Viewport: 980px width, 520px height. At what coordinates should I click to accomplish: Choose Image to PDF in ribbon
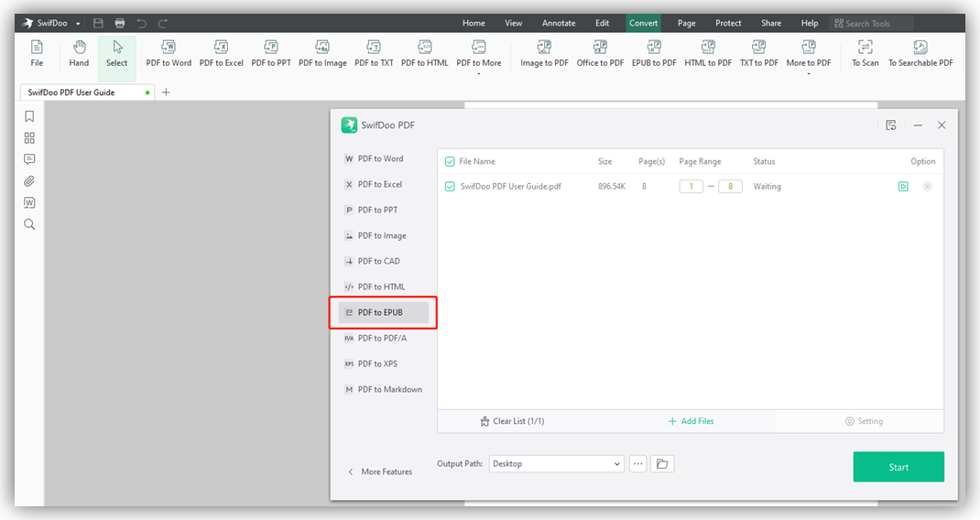(544, 54)
